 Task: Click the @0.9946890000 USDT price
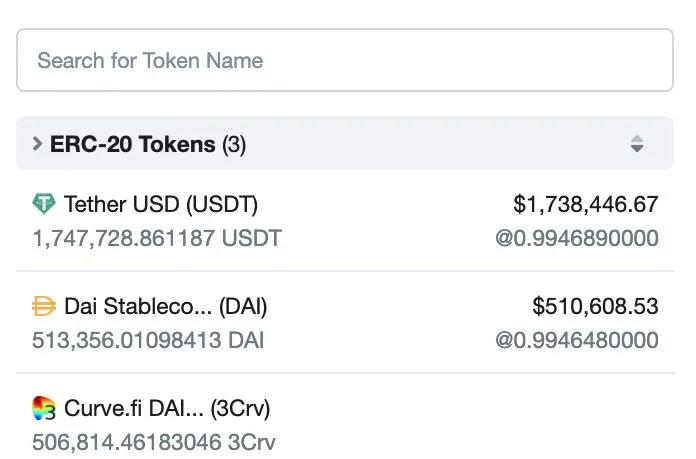[577, 238]
